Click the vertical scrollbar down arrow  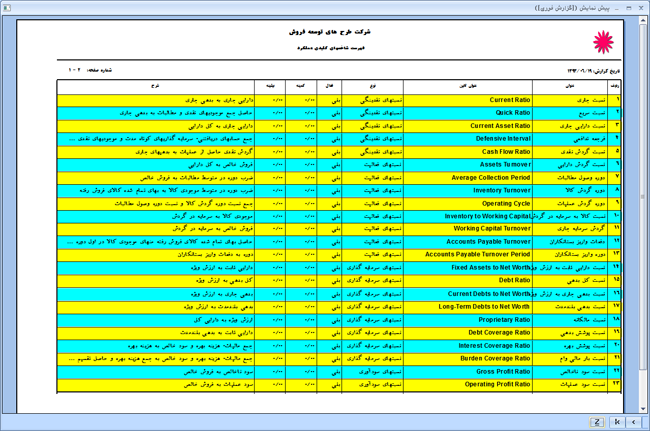click(643, 408)
